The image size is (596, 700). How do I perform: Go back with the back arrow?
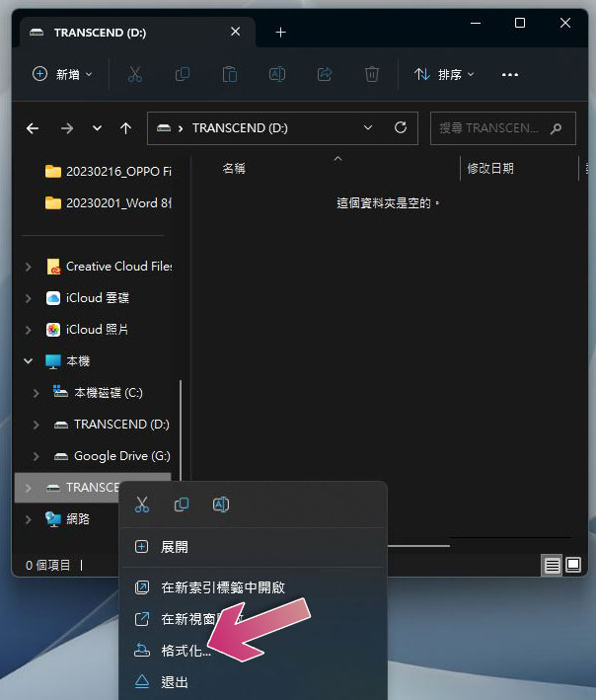(33, 128)
